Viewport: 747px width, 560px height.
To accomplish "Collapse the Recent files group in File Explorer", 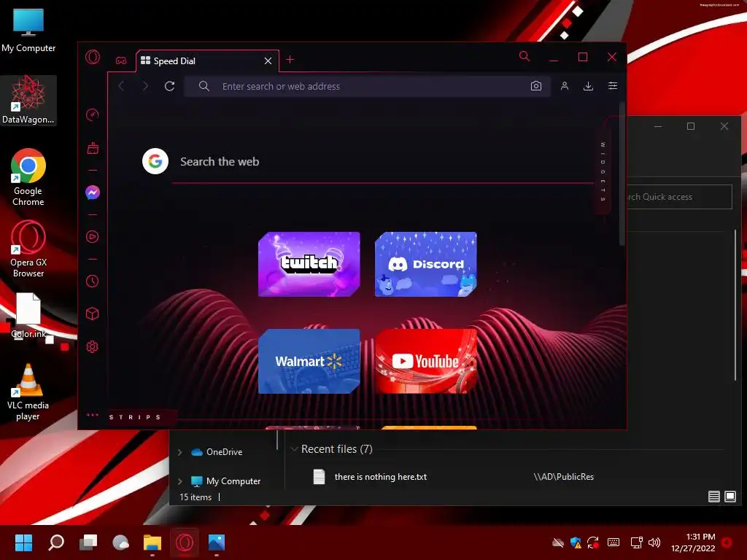I will 295,449.
